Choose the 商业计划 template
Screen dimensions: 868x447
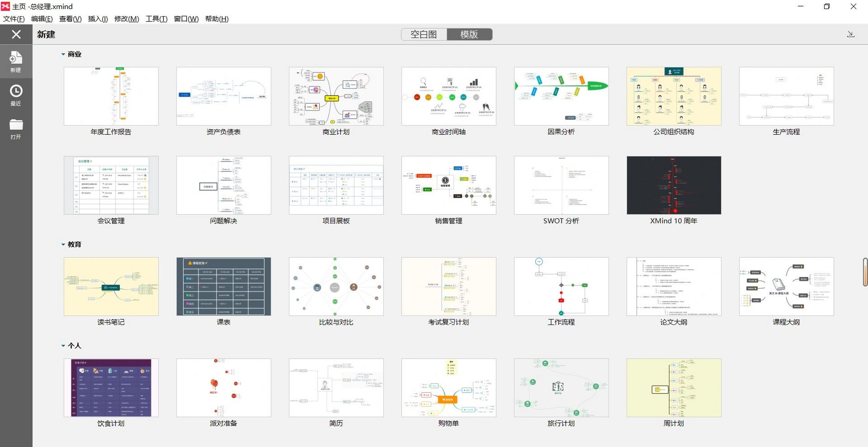(x=336, y=96)
